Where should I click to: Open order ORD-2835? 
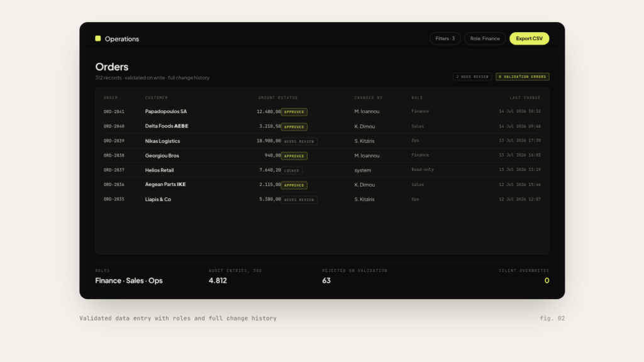click(114, 199)
